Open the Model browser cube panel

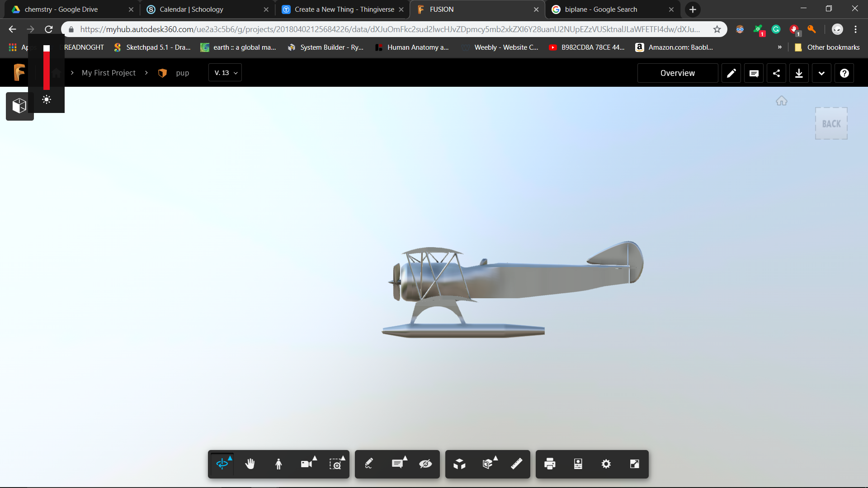19,106
